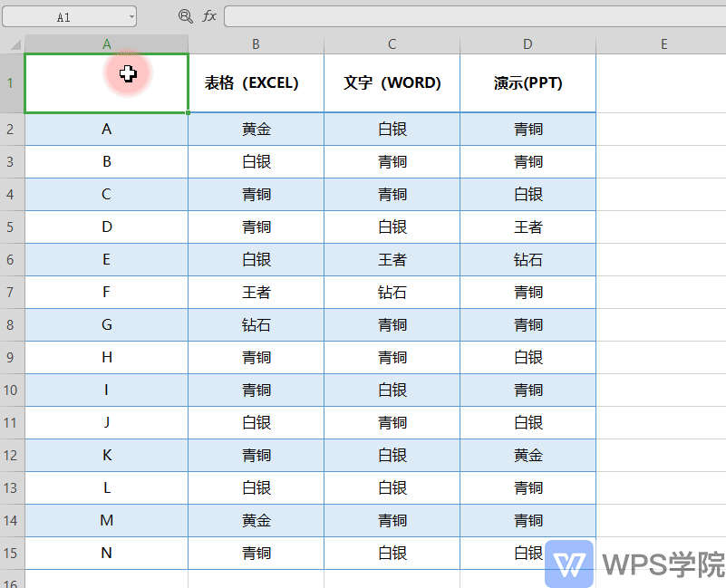The width and height of the screenshot is (726, 588).
Task: Select cell with letter J in row 11
Action: 106,423
